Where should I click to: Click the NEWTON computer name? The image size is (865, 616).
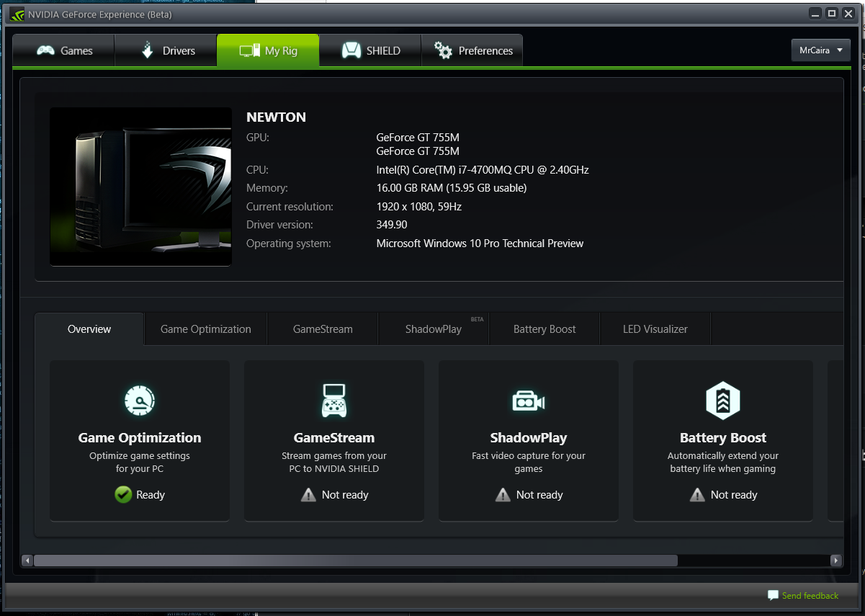coord(276,117)
